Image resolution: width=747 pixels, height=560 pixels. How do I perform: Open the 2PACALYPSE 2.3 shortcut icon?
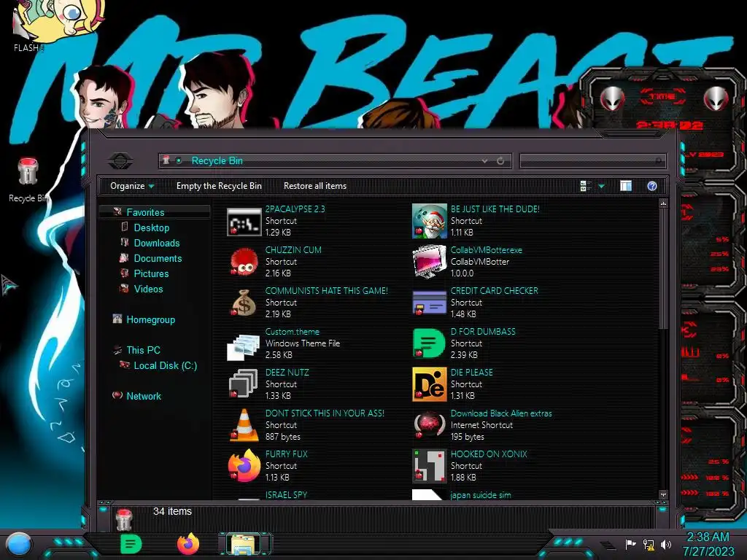pyautogui.click(x=244, y=222)
